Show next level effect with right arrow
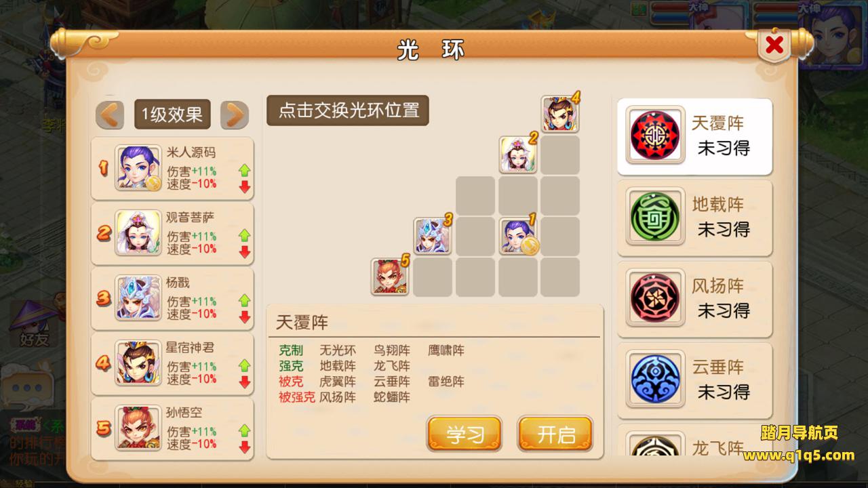 [x=235, y=115]
